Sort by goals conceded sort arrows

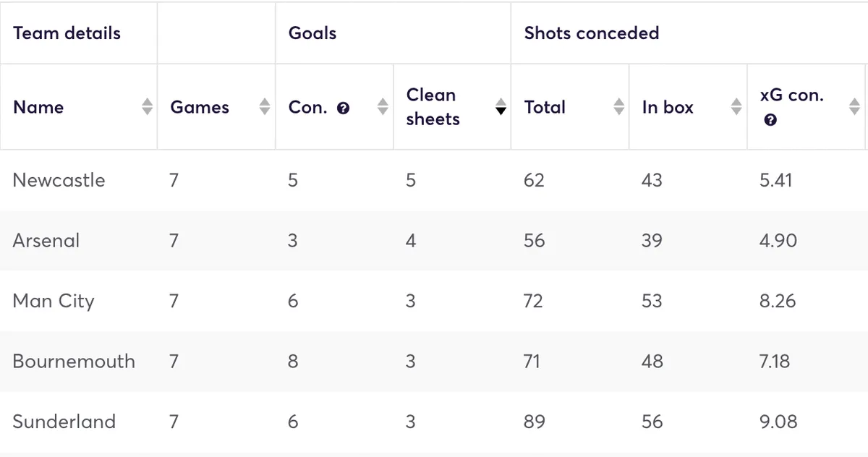click(383, 107)
